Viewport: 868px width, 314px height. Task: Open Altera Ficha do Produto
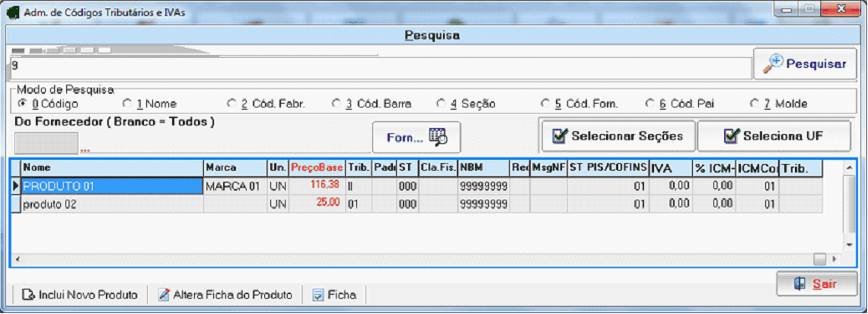[225, 294]
